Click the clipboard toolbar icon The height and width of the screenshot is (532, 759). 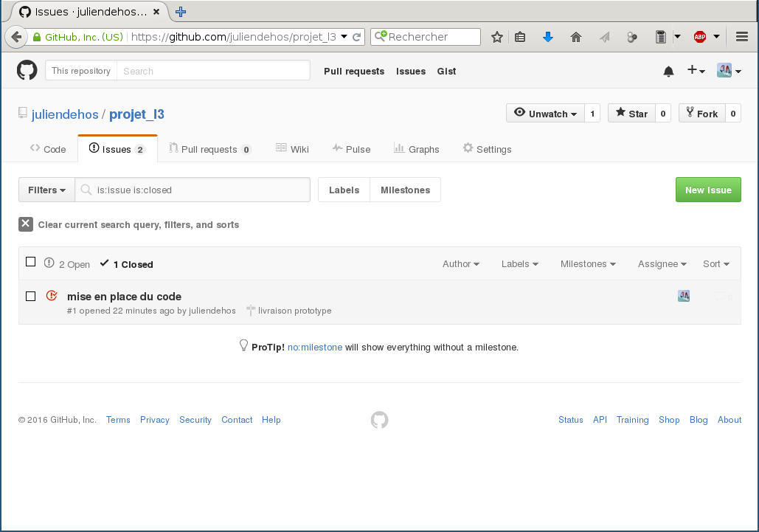tap(660, 37)
